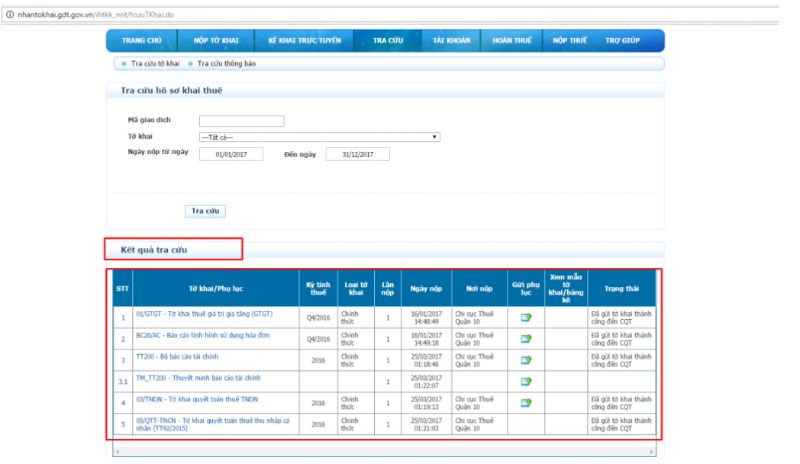Screen dimensions: 800x464
Task: Open the TRA CỨU menu tab
Action: click(387, 40)
